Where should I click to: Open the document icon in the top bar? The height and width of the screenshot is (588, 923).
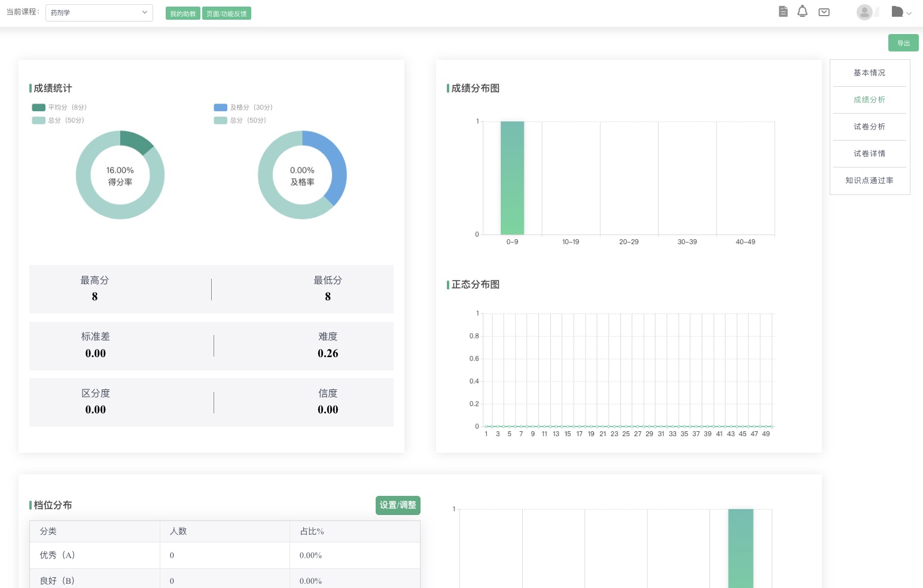pos(783,11)
